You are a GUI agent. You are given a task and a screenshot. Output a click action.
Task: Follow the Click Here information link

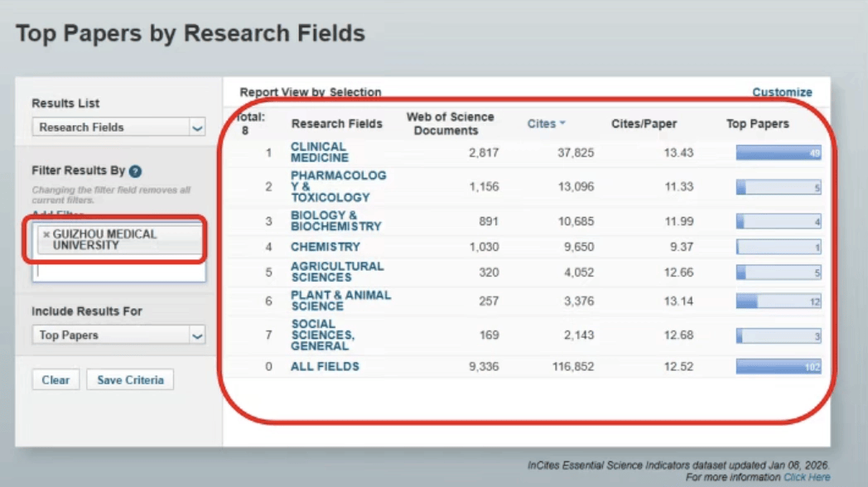click(807, 477)
